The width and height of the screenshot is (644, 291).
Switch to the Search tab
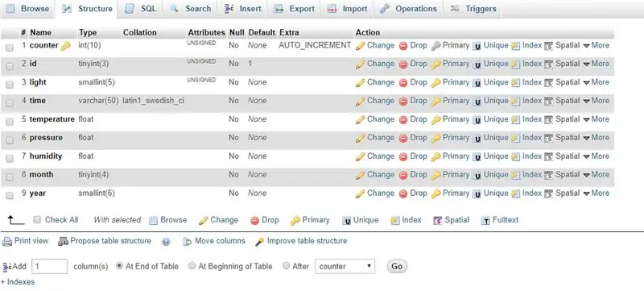191,9
